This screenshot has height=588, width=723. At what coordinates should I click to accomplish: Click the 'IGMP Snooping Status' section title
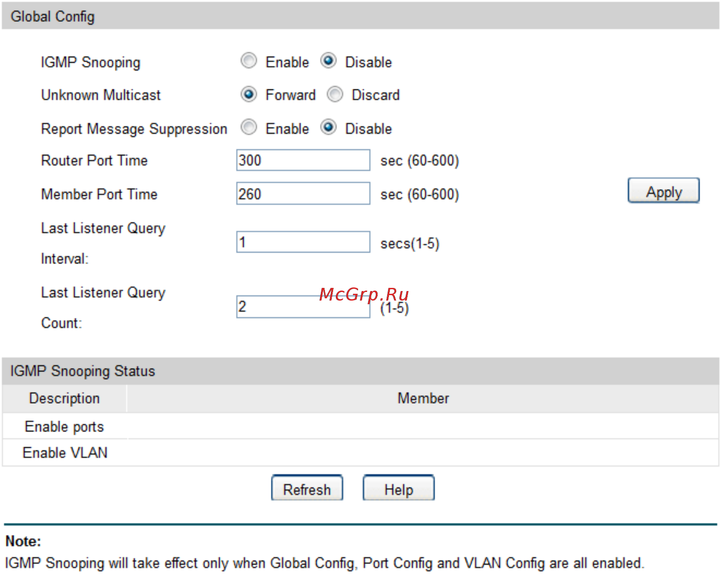(x=83, y=371)
